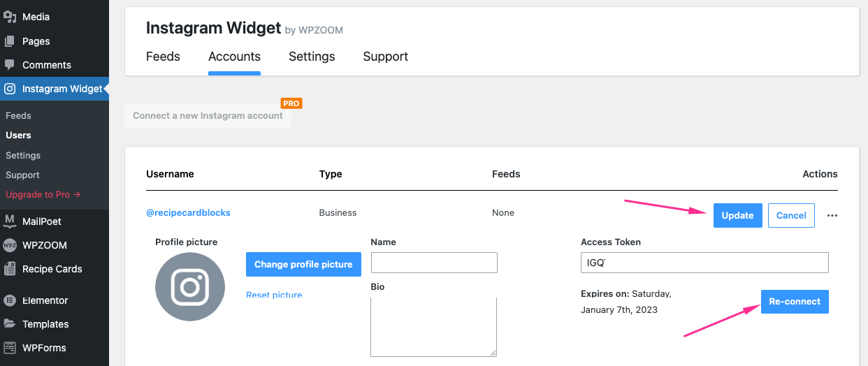The width and height of the screenshot is (868, 366).
Task: Click the Elementor circle icon
Action: pos(10,300)
